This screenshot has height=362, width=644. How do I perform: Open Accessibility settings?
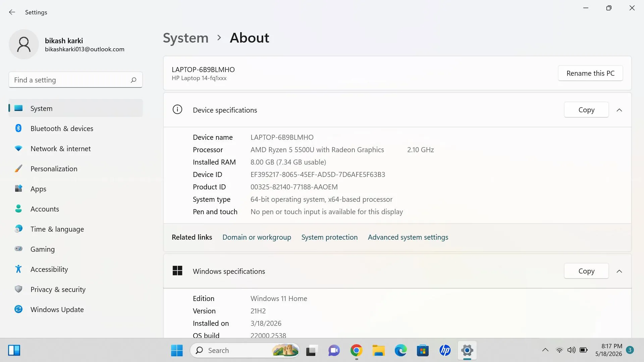pyautogui.click(x=75, y=269)
